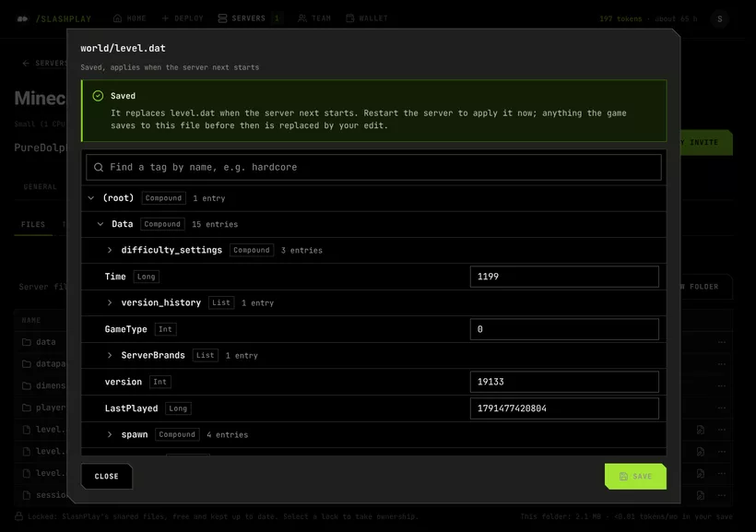Open Home in the top navigation

coord(129,18)
